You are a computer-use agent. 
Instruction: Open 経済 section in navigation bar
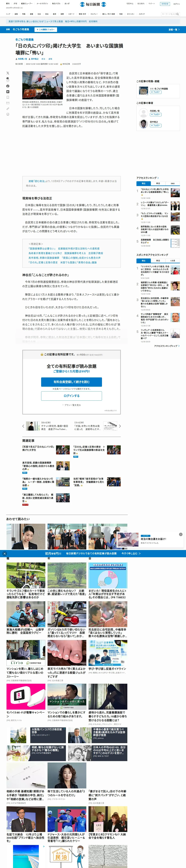[55, 14]
